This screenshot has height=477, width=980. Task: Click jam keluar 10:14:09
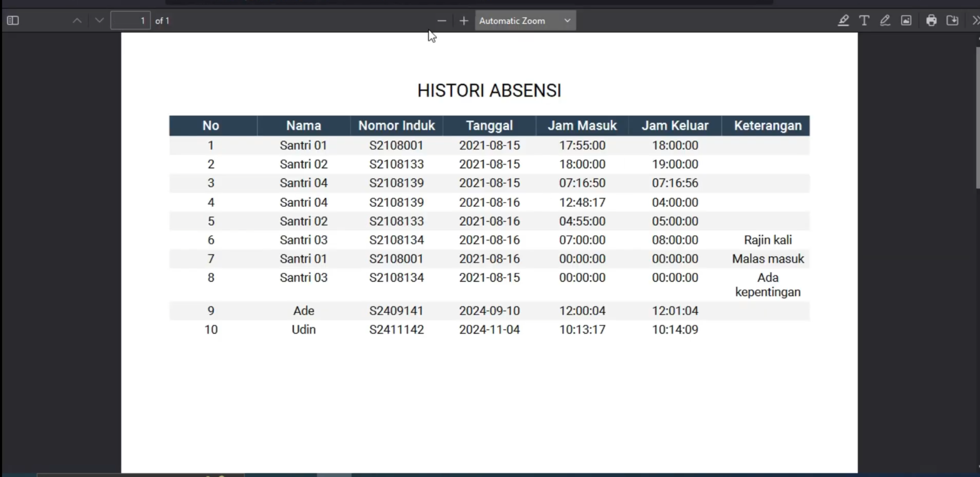(675, 330)
